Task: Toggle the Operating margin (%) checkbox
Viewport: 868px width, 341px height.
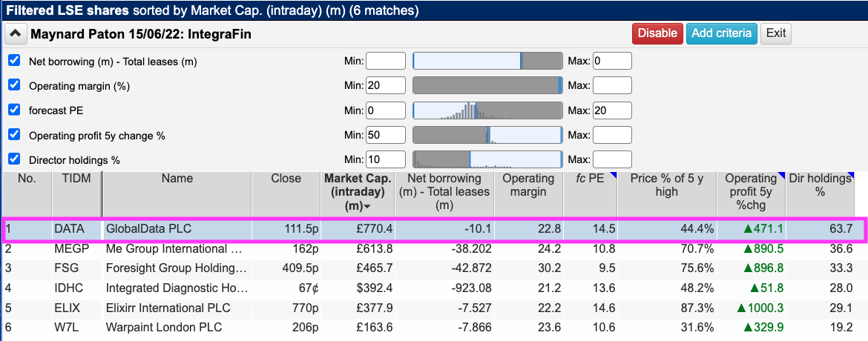Action: pos(14,85)
